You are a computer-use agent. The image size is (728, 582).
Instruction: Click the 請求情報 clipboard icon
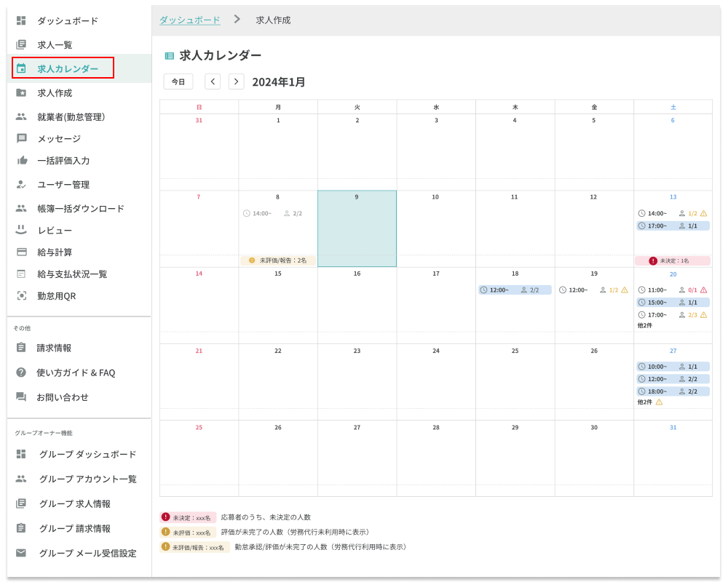click(21, 347)
